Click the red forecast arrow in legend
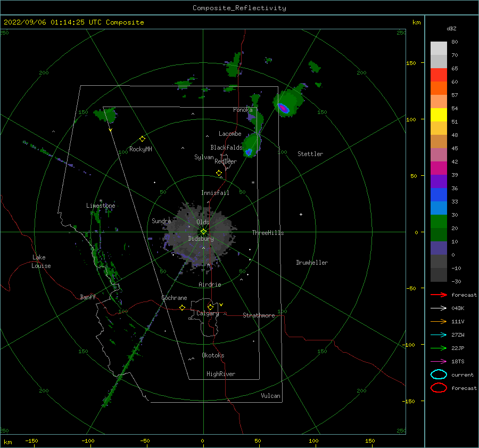The image size is (479, 448). 439,295
